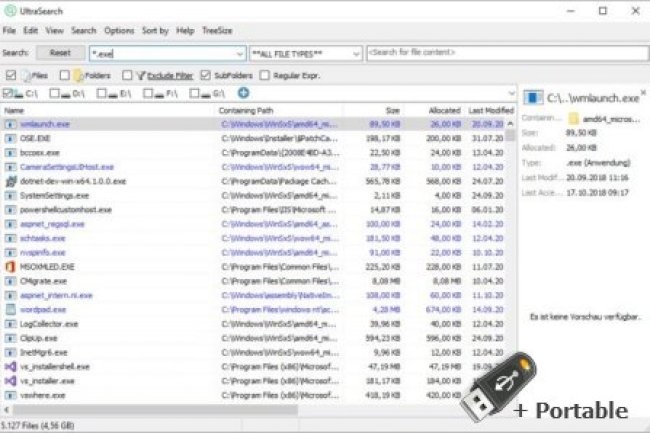Viewport: 650px width, 433px height.
Task: Click the MSOXMLED.EXE Office icon
Action: pyautogui.click(x=10, y=267)
